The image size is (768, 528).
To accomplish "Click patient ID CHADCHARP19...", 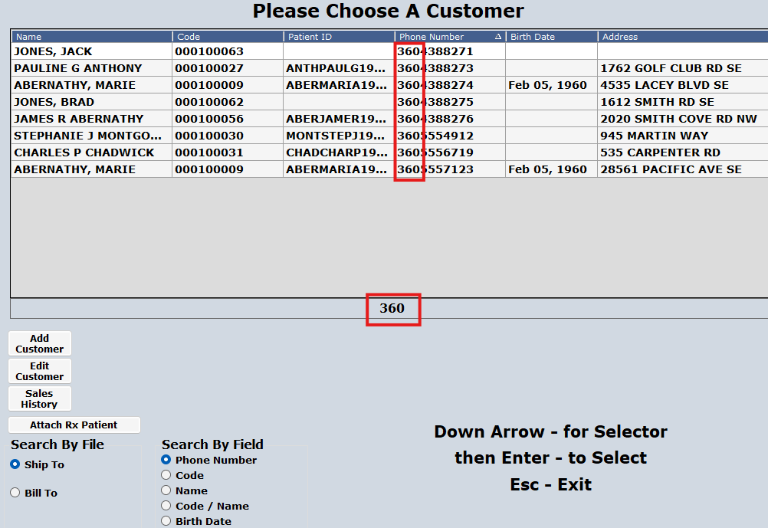I will (x=336, y=152).
